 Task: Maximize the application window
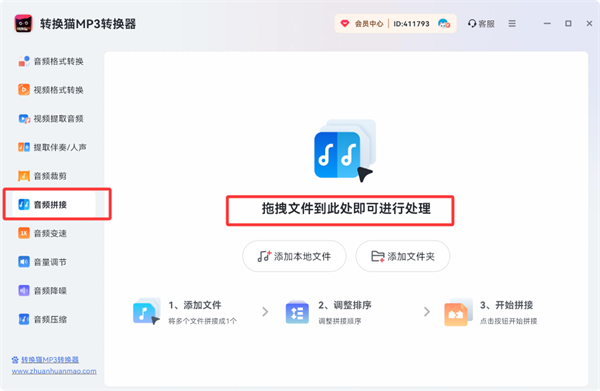(568, 24)
